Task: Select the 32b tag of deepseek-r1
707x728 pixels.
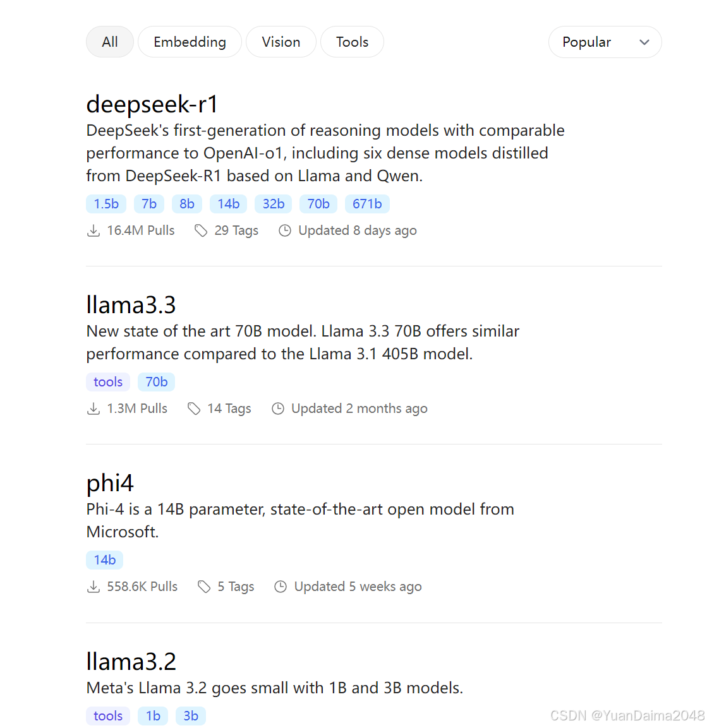Action: point(273,204)
